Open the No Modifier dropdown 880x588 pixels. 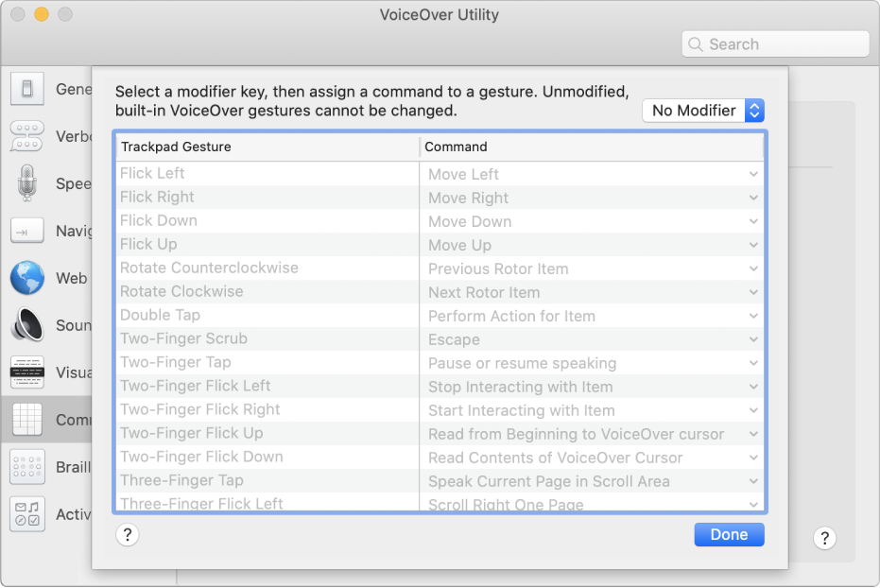click(702, 111)
